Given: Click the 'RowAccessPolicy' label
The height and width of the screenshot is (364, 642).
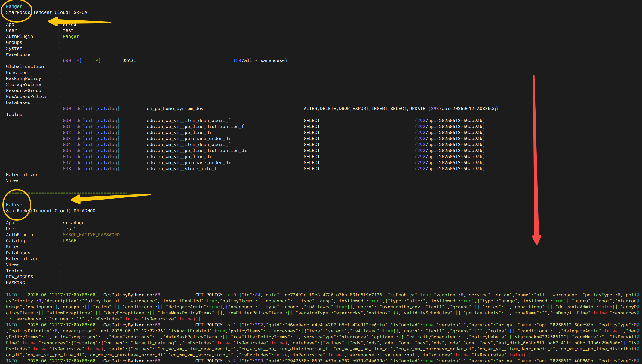Looking at the screenshot, I should pos(26,96).
